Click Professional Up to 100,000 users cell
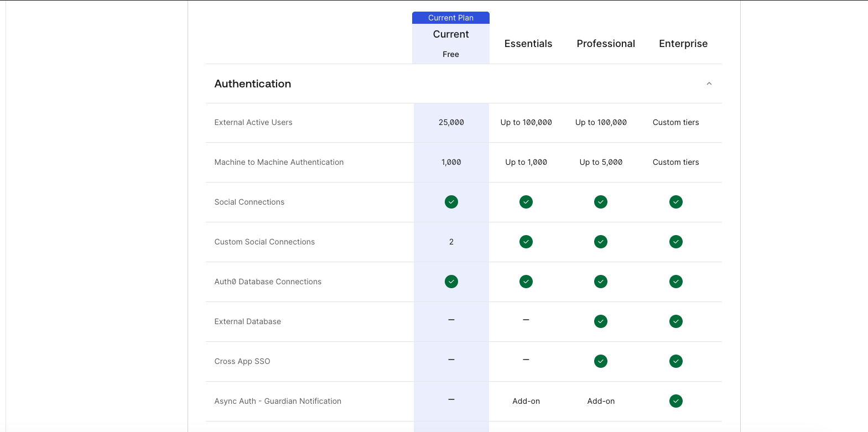 (601, 122)
